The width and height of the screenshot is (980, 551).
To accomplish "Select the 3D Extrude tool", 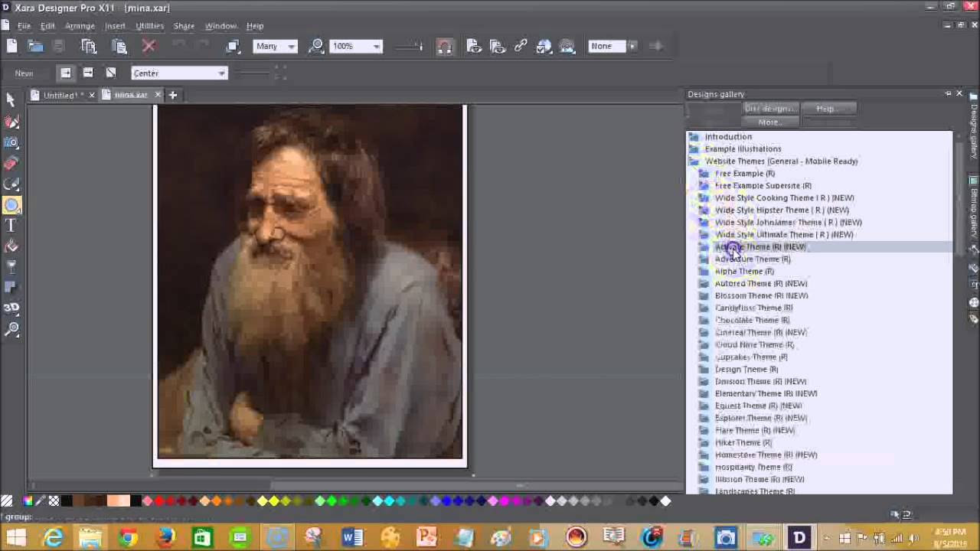I will tap(11, 308).
